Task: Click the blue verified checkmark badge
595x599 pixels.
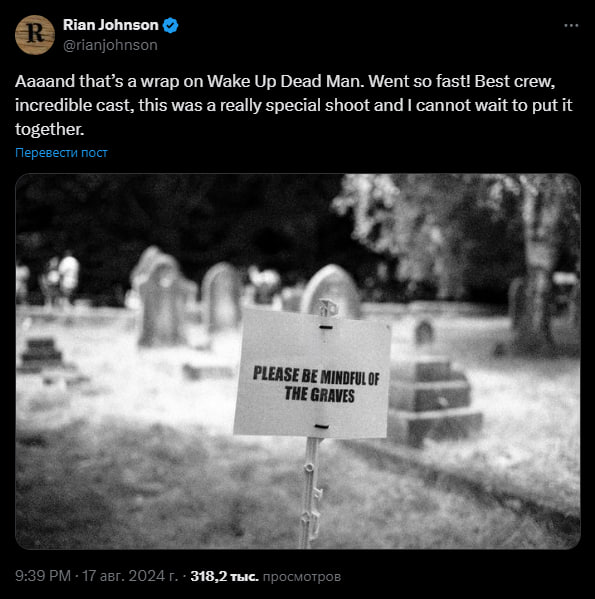Action: tap(170, 25)
